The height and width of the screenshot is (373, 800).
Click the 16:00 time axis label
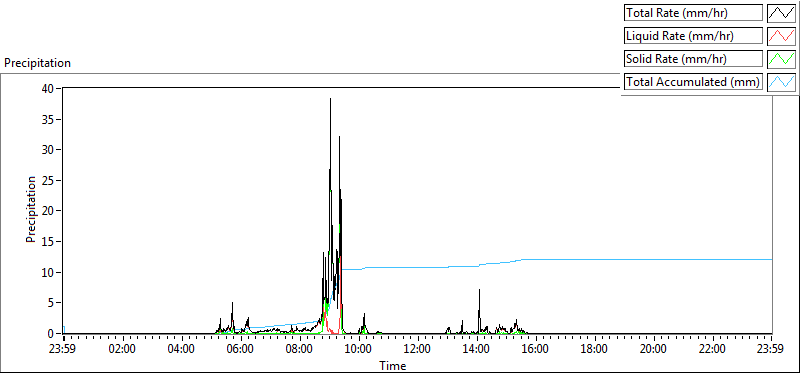coord(536,350)
